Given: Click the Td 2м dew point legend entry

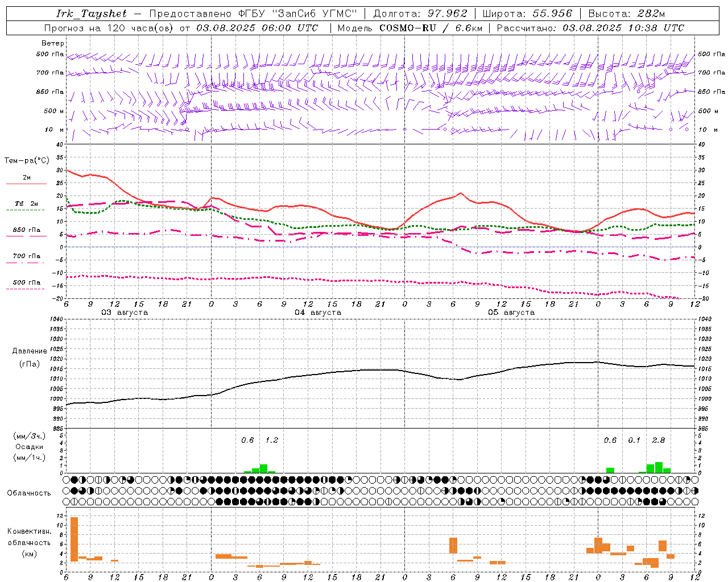Looking at the screenshot, I should [x=27, y=203].
